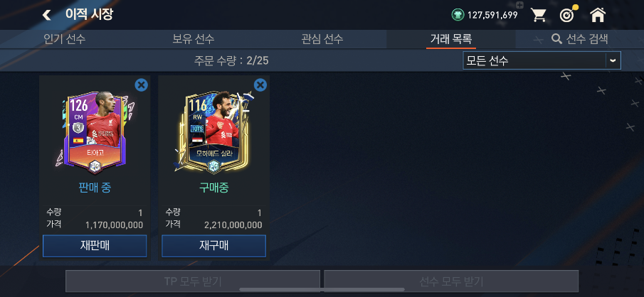The width and height of the screenshot is (644, 297).
Task: Switch to the 인기 선수 tab
Action: pos(65,39)
